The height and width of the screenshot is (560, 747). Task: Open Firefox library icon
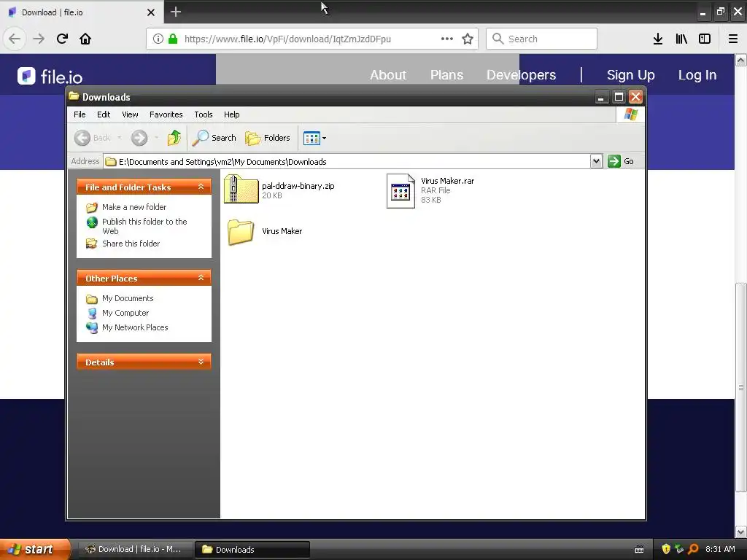(x=681, y=39)
